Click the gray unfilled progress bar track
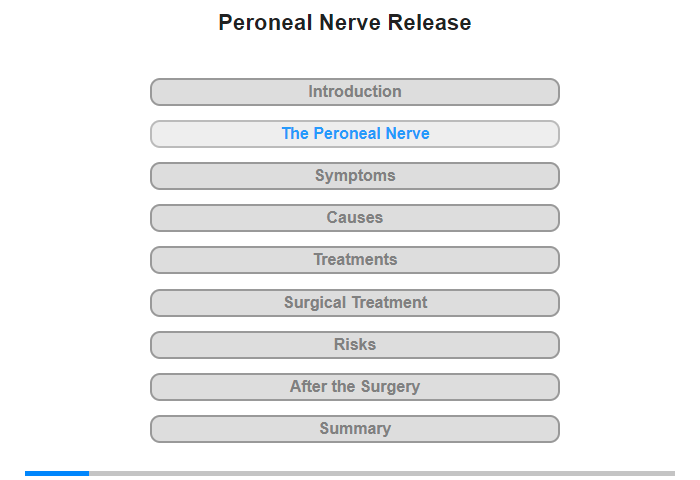The width and height of the screenshot is (700, 480). click(380, 473)
